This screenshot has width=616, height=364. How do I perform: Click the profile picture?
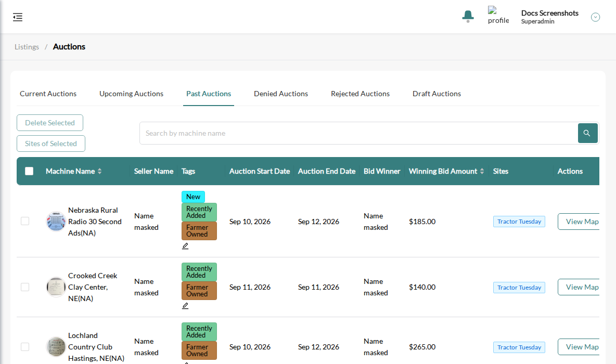click(498, 15)
